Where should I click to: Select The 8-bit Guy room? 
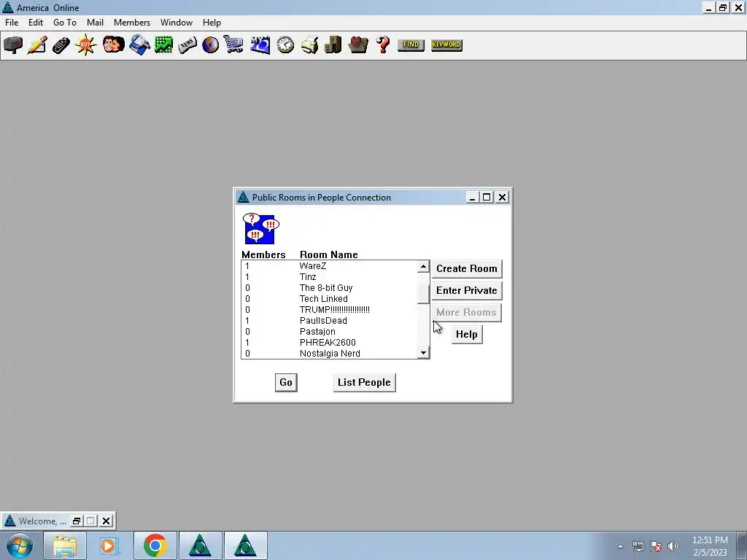coord(329,287)
